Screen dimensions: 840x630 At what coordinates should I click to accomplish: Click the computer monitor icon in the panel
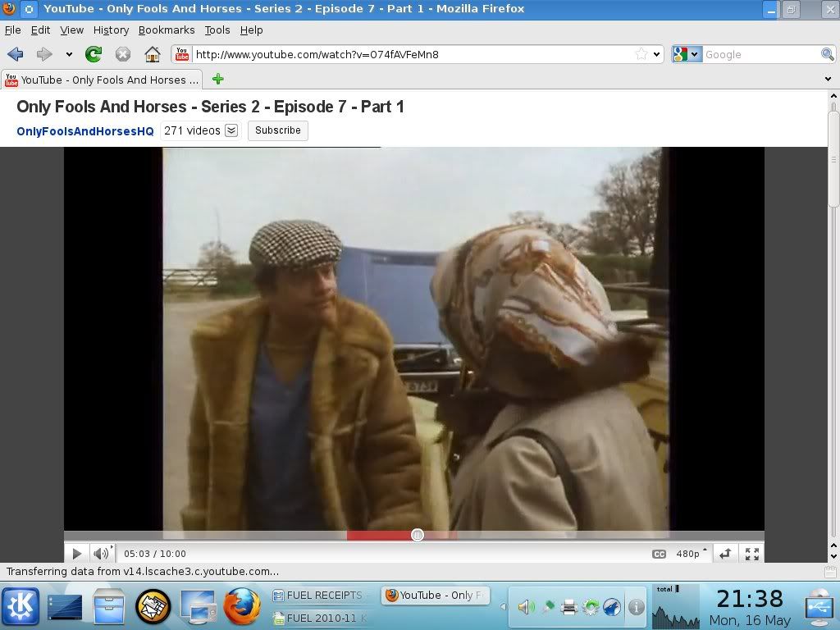click(199, 607)
